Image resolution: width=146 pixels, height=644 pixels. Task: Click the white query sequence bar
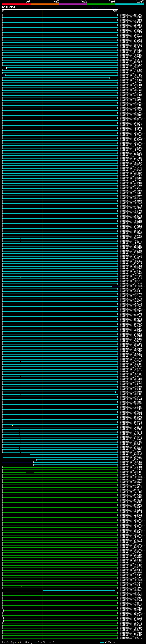tap(60, 9)
